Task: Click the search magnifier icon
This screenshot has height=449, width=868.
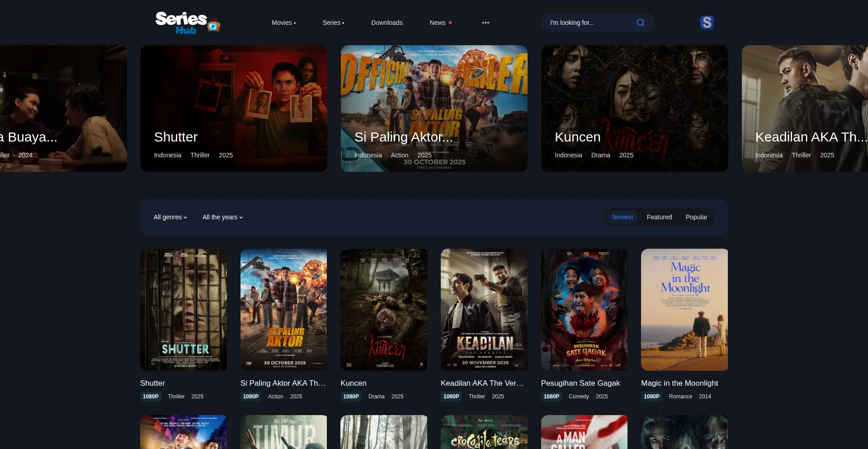Action: pyautogui.click(x=640, y=23)
